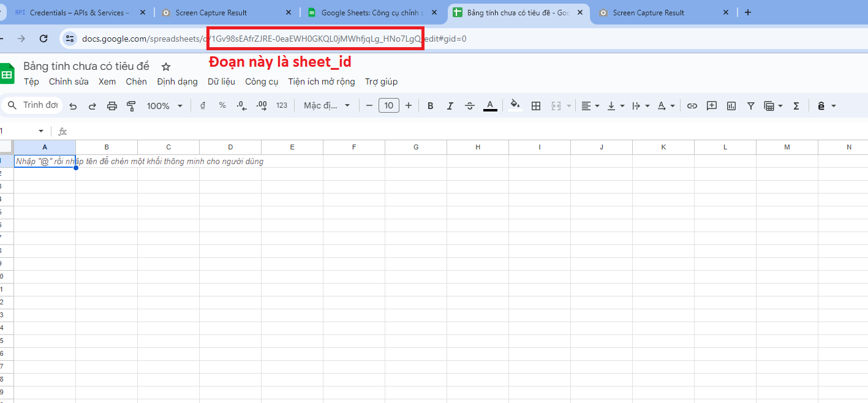This screenshot has width=868, height=403.
Task: Click the functions sigma icon
Action: [x=796, y=106]
